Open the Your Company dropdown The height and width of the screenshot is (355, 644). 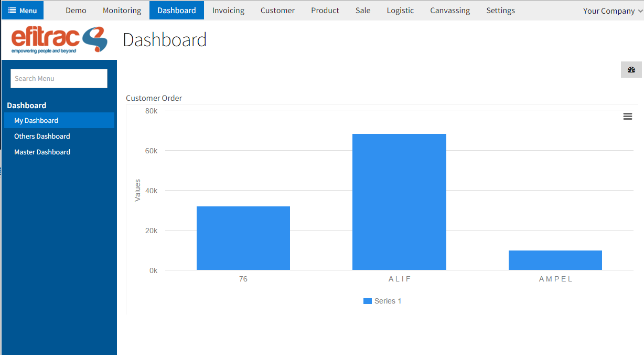[612, 11]
